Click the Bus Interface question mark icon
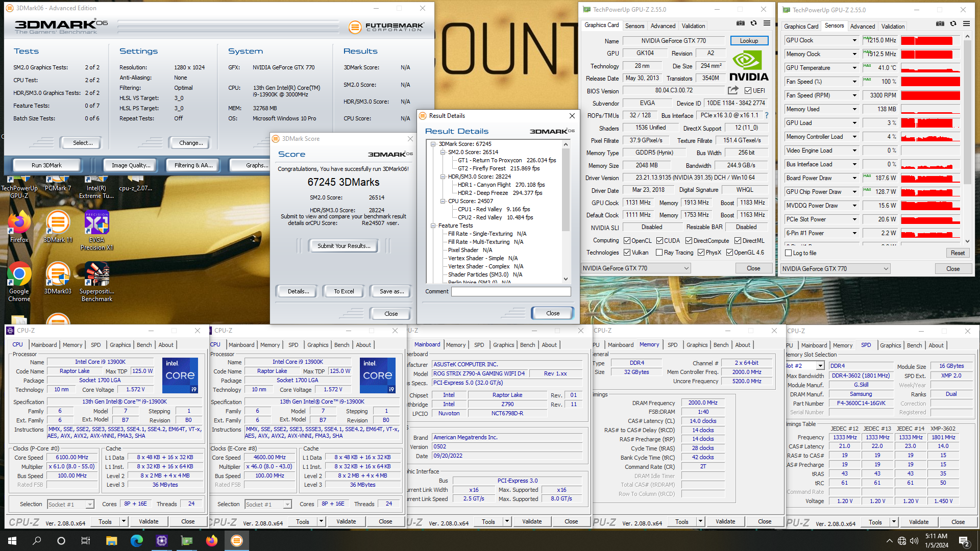The height and width of the screenshot is (551, 980). tap(766, 115)
